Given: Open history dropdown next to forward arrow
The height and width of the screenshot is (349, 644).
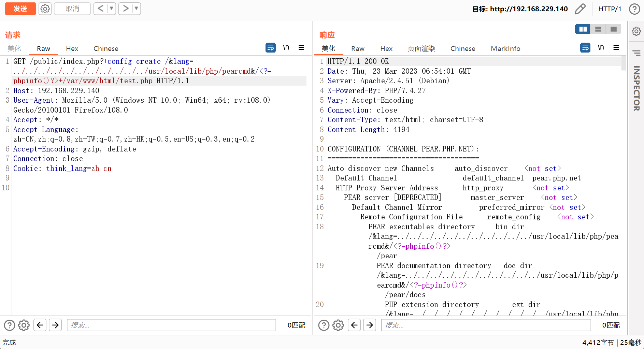Looking at the screenshot, I should 136,9.
